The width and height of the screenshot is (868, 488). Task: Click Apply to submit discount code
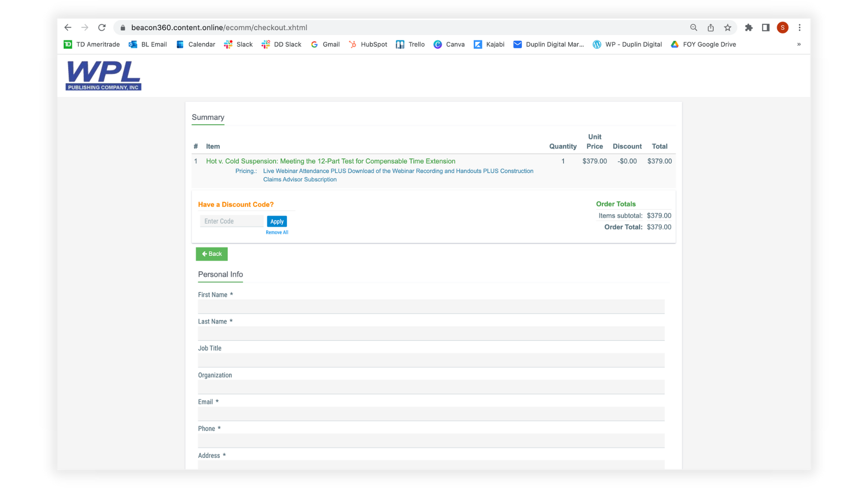(x=277, y=221)
